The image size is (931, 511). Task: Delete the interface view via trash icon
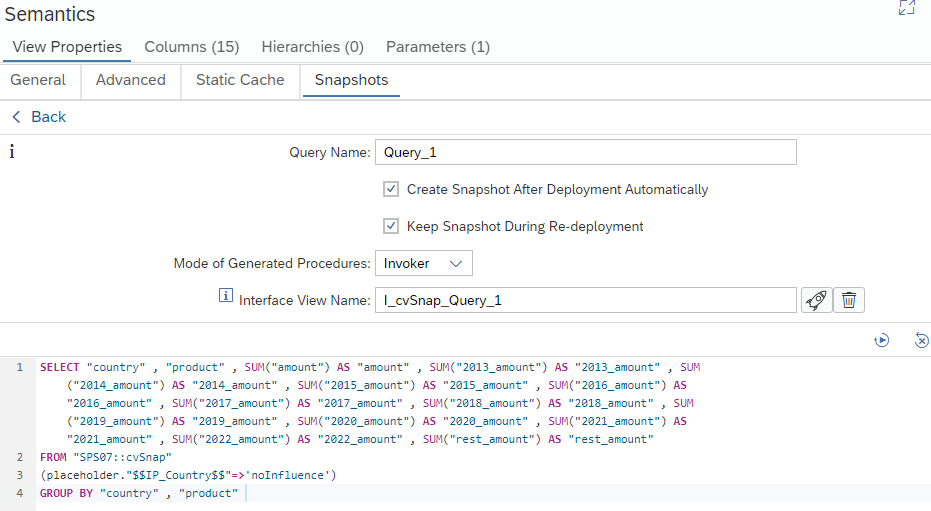point(849,300)
